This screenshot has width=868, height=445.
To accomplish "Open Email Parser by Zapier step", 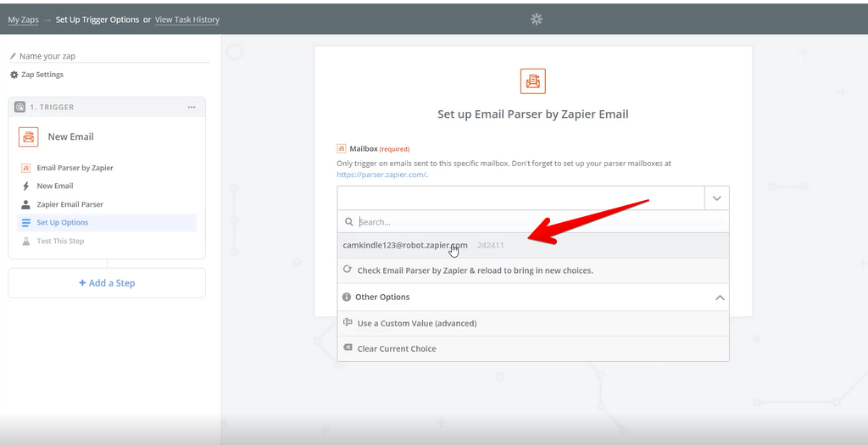I will point(75,168).
